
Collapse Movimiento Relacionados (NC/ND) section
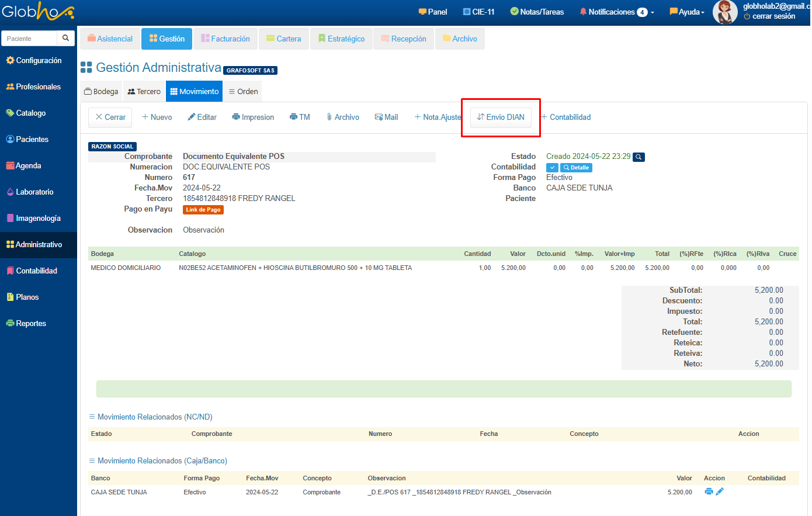coord(151,417)
